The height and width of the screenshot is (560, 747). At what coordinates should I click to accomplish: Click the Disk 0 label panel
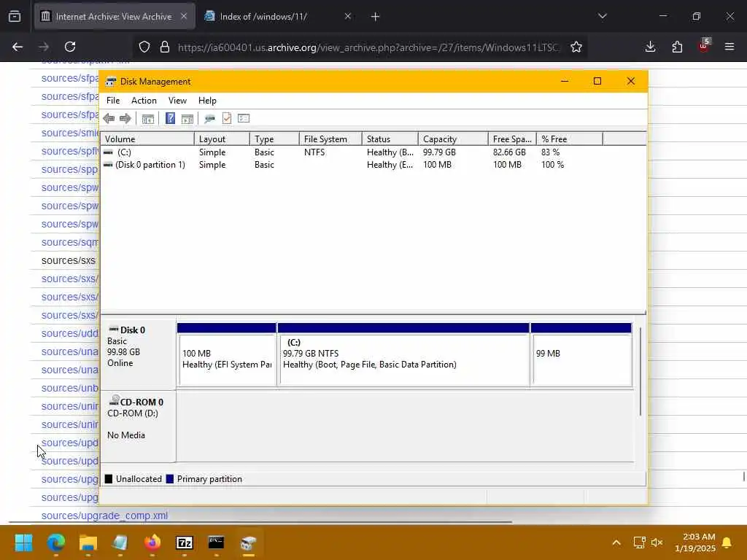pyautogui.click(x=138, y=354)
